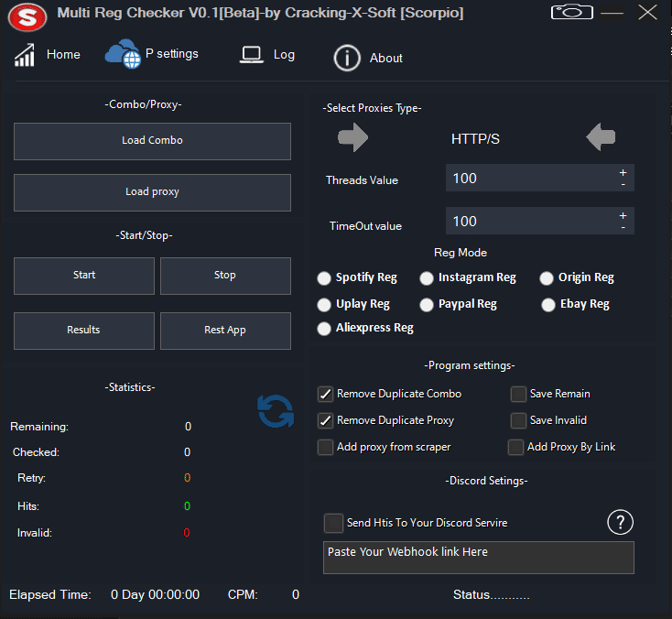This screenshot has height=619, width=672.
Task: Click the Home signal bars icon
Action: 25,55
